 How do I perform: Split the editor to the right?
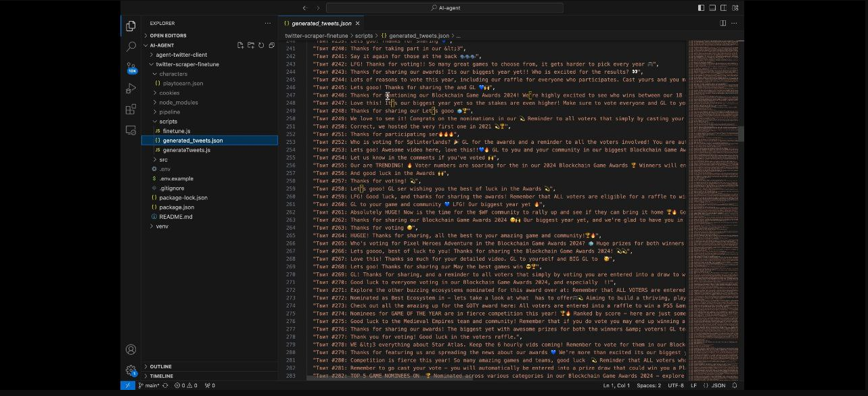tap(723, 23)
